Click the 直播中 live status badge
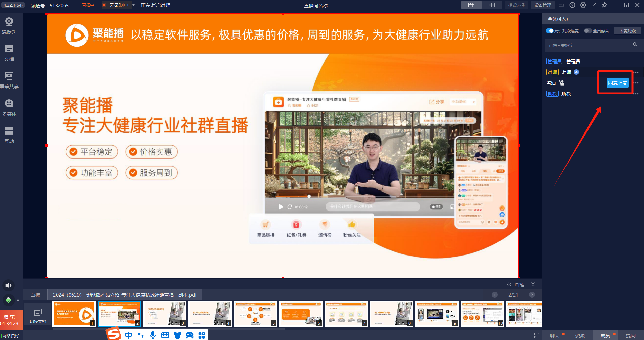The width and height of the screenshot is (644, 340). [x=88, y=5]
